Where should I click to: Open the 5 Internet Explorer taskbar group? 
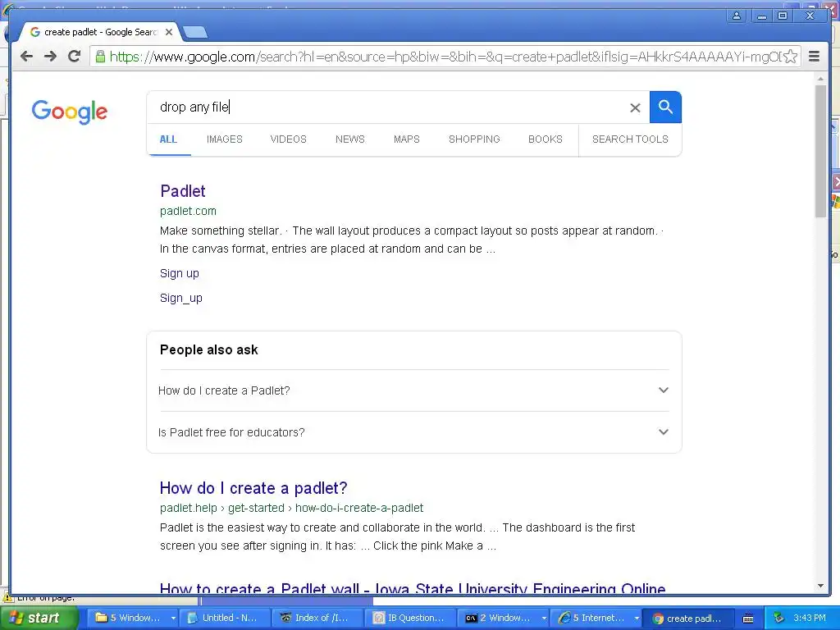(x=596, y=618)
